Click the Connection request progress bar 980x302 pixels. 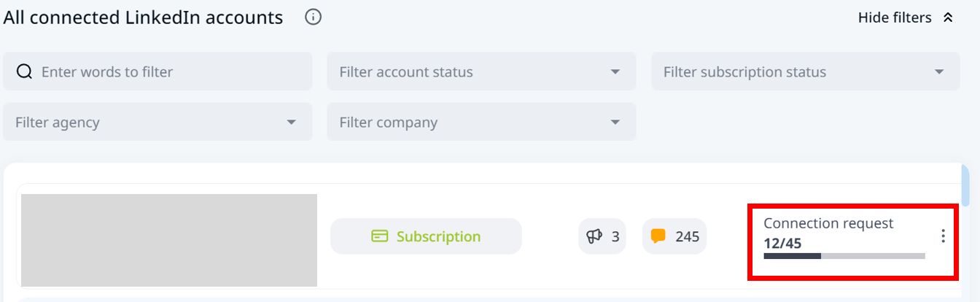tap(844, 256)
